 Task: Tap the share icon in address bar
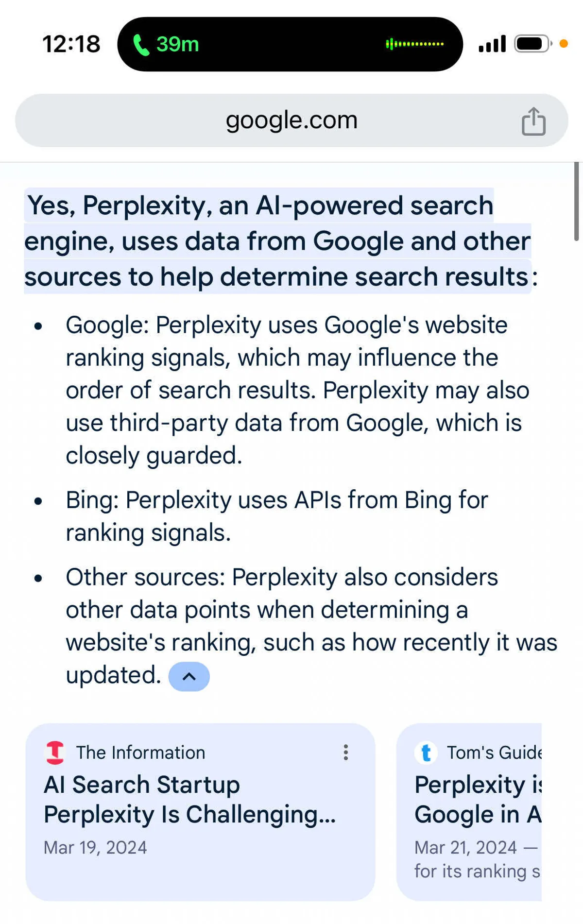[533, 121]
